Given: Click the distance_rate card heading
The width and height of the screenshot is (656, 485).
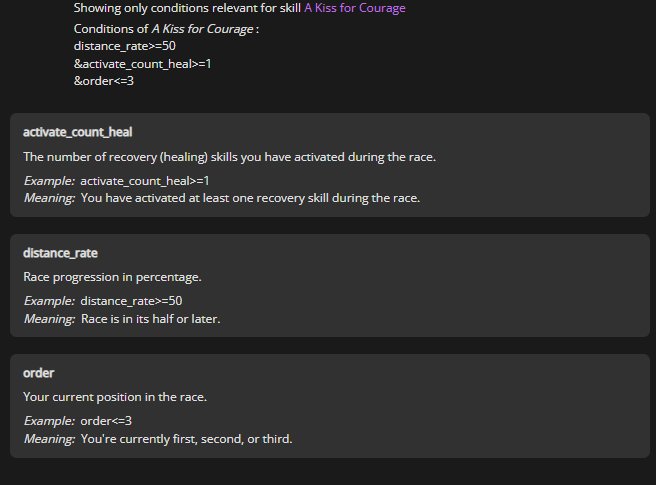Looking at the screenshot, I should (60, 253).
